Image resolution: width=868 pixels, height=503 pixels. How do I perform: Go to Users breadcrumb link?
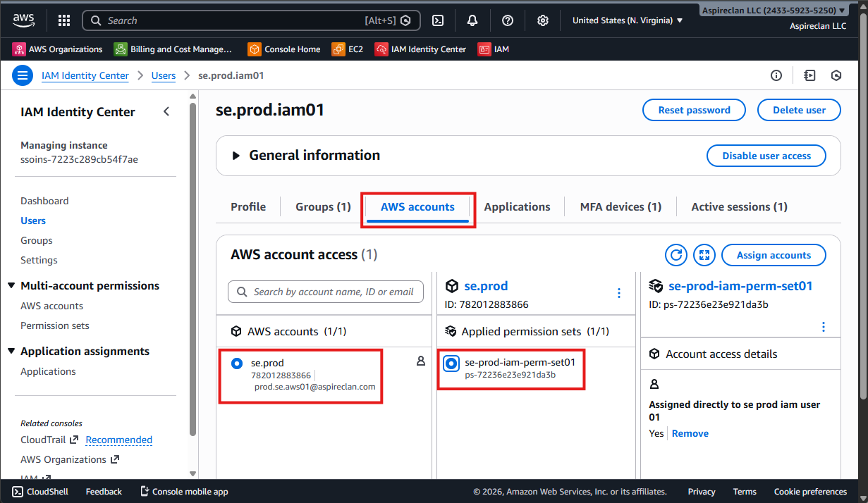point(164,75)
